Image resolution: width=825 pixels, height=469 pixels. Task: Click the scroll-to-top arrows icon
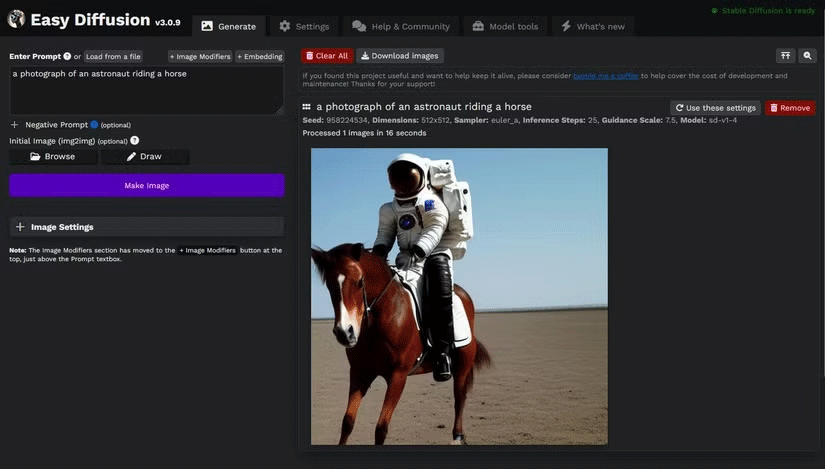click(x=786, y=55)
